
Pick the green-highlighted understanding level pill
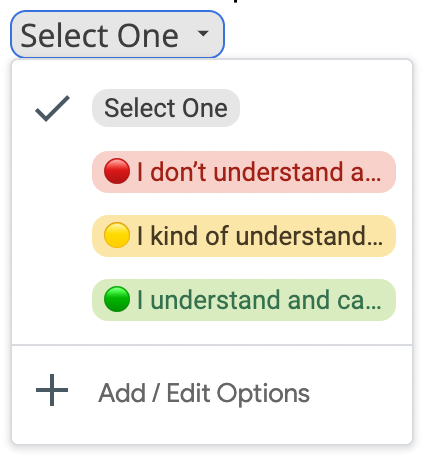pos(244,300)
